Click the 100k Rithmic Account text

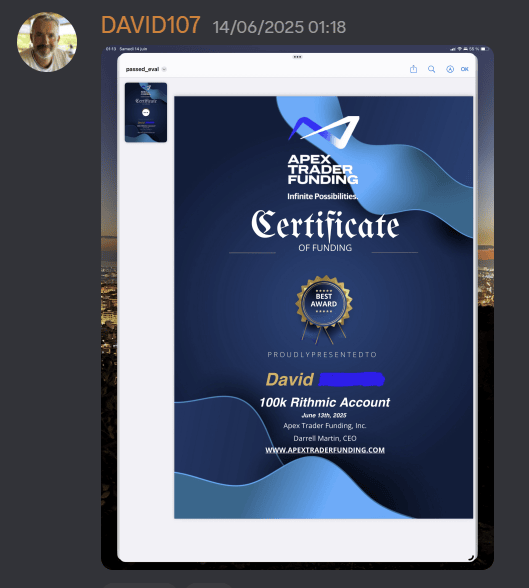325,402
